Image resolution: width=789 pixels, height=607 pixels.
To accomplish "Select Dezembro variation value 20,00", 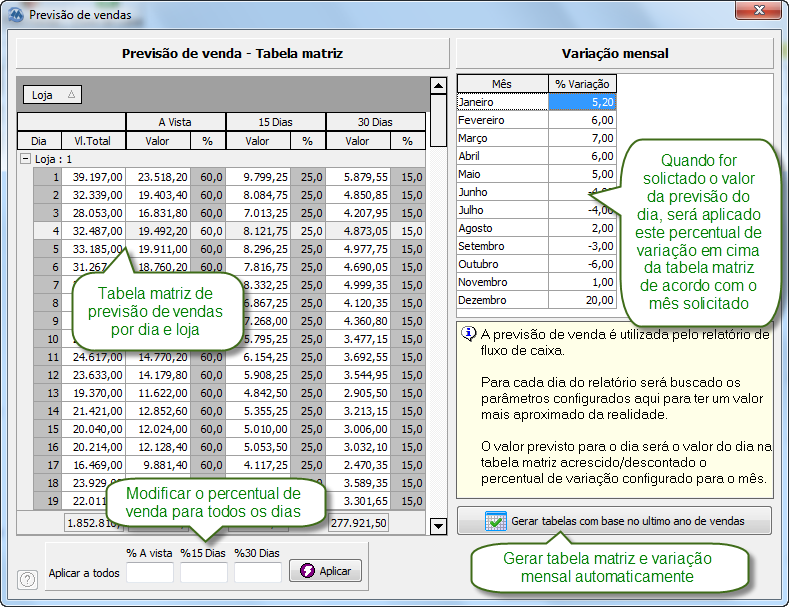I will pos(582,300).
